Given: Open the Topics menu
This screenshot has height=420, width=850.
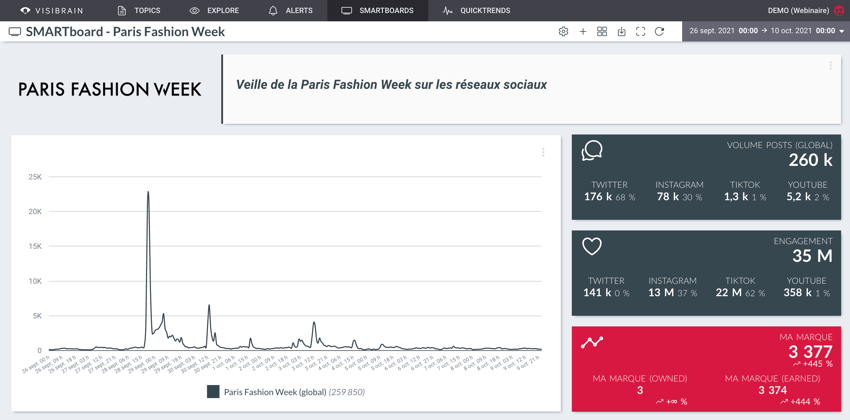Looking at the screenshot, I should (x=139, y=10).
